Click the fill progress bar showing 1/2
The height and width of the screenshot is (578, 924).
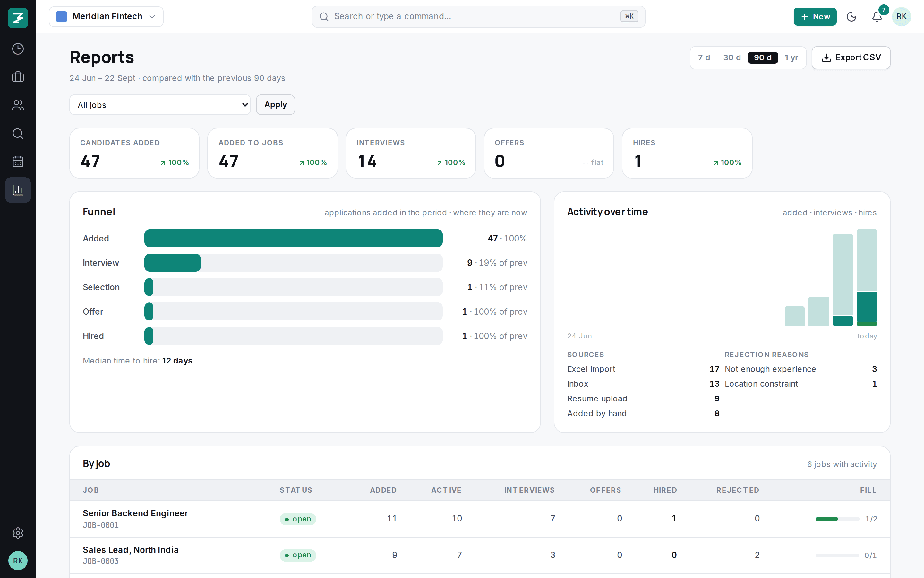pyautogui.click(x=837, y=519)
